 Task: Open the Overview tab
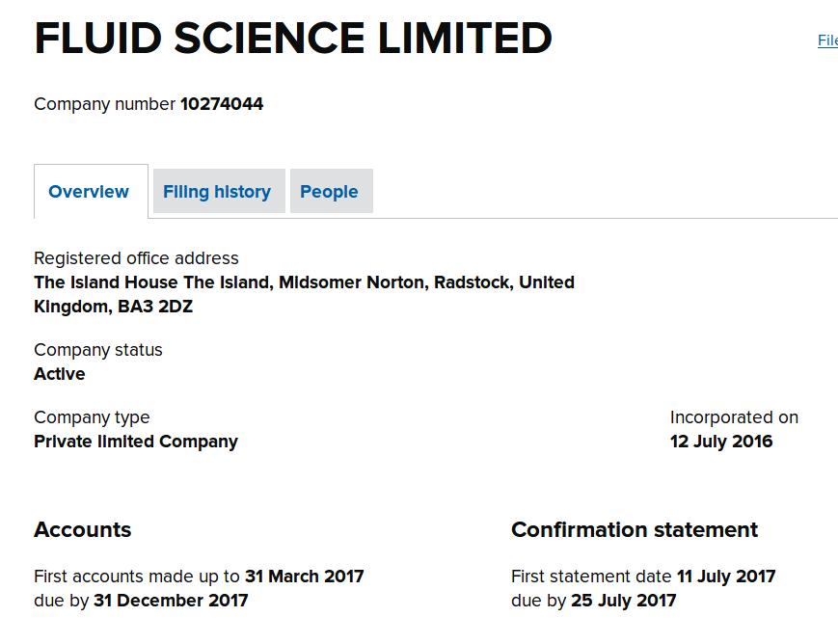[88, 191]
